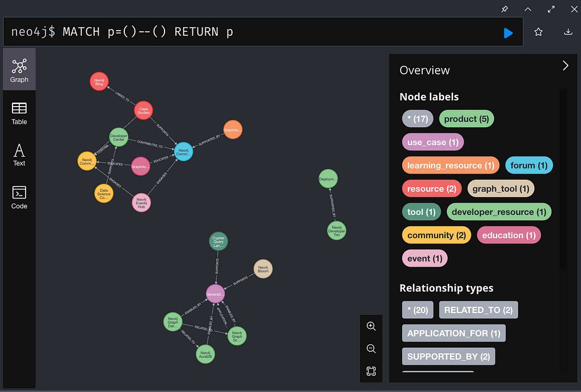The width and height of the screenshot is (581, 392).
Task: Collapse the result frame with up chevron
Action: click(528, 9)
